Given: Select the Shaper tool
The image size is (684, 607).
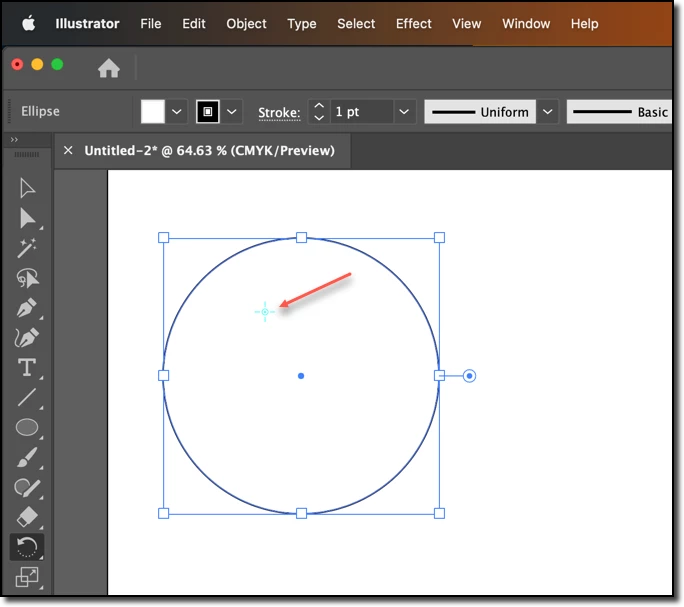Looking at the screenshot, I should [x=27, y=487].
